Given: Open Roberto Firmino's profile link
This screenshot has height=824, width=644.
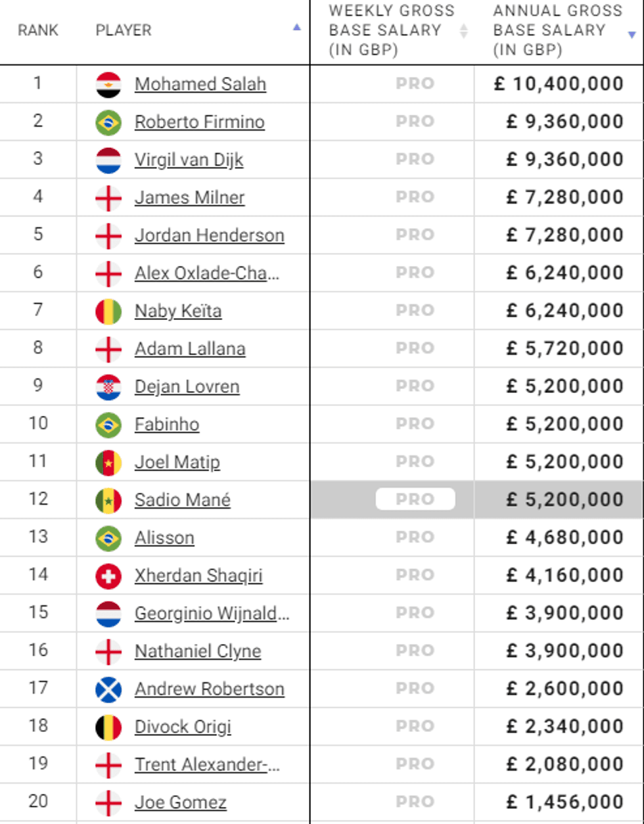Looking at the screenshot, I should tap(199, 122).
